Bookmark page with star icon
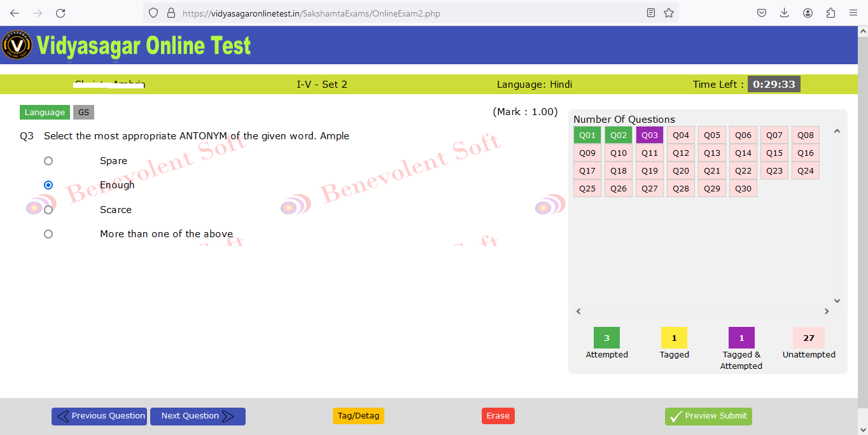The width and height of the screenshot is (868, 435). (x=668, y=13)
